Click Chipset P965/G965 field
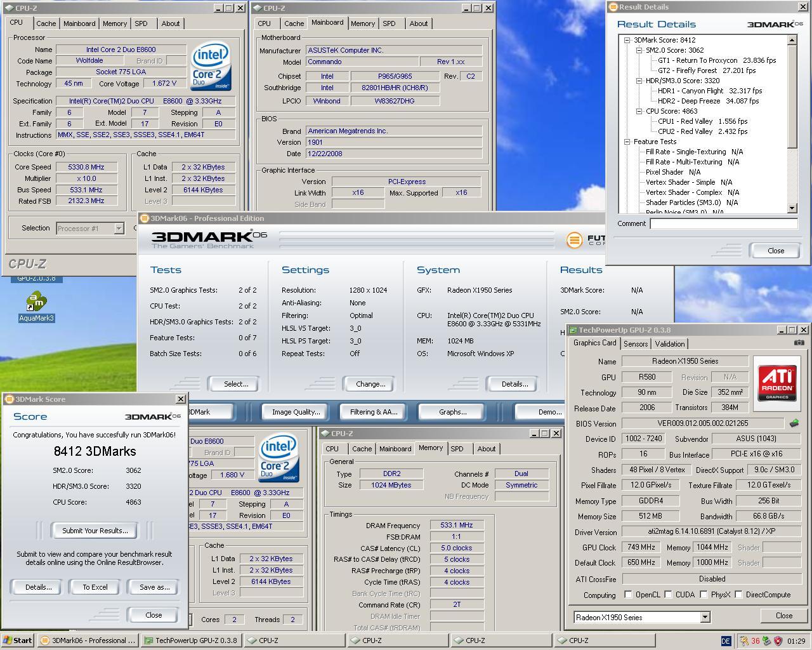Viewport: 812px width, 650px height. [395, 76]
